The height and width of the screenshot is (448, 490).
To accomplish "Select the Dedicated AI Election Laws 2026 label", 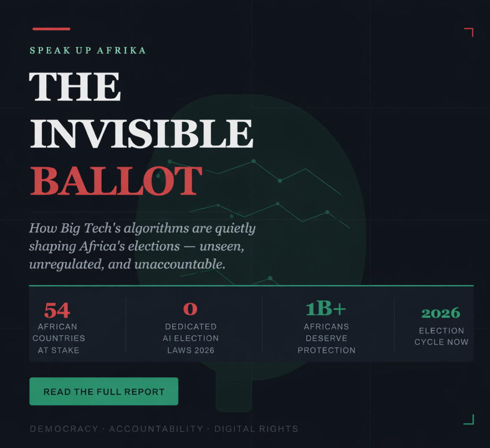I will (x=190, y=338).
